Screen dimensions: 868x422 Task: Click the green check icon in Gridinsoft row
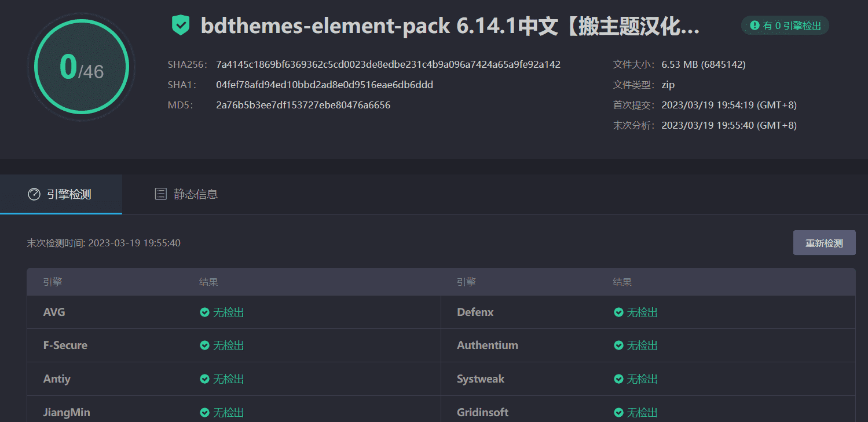618,413
